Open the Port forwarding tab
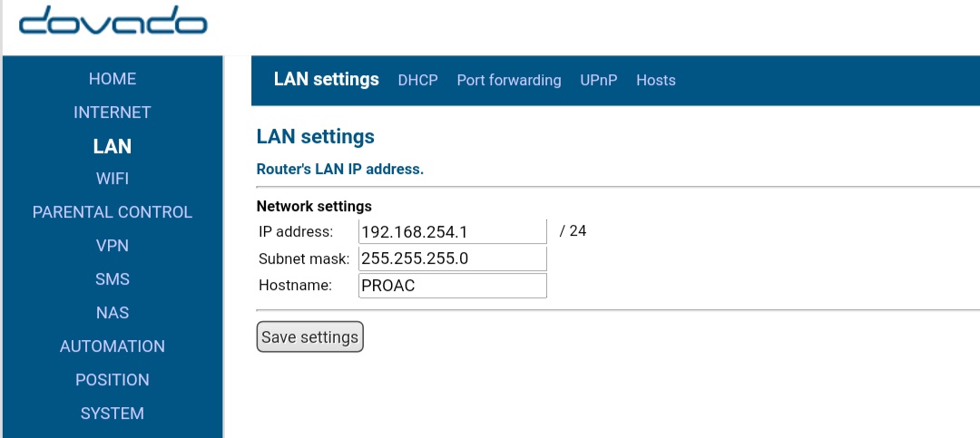 (x=509, y=81)
